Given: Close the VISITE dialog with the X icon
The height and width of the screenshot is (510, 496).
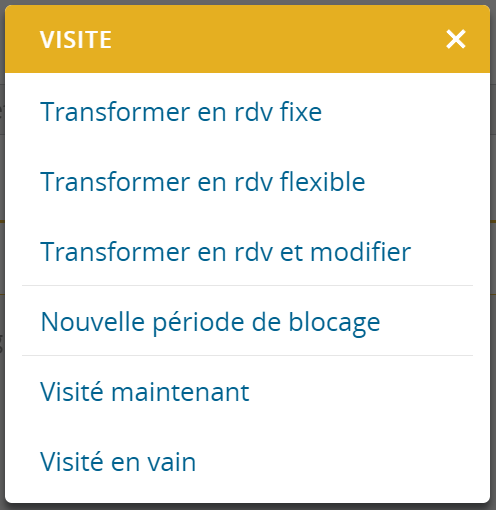Looking at the screenshot, I should (x=456, y=39).
